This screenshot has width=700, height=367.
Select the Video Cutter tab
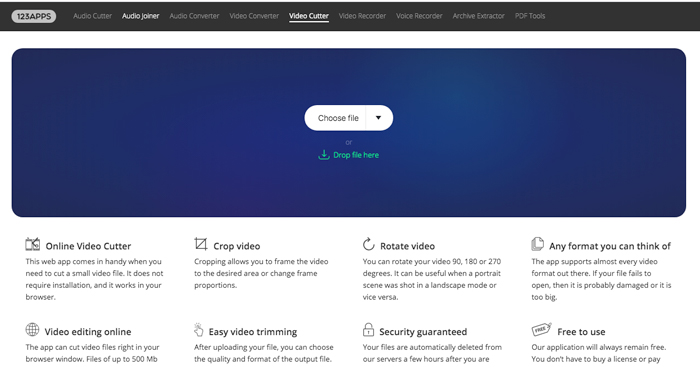pos(309,16)
